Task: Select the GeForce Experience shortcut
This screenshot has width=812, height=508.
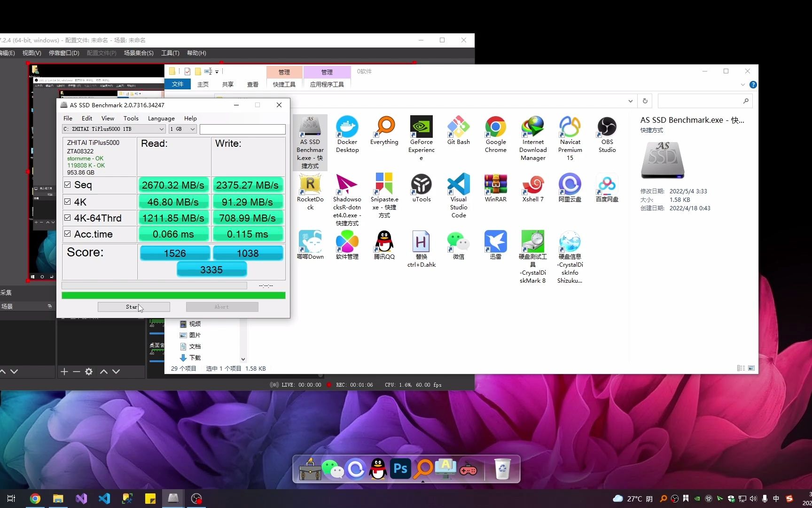Action: point(422,138)
